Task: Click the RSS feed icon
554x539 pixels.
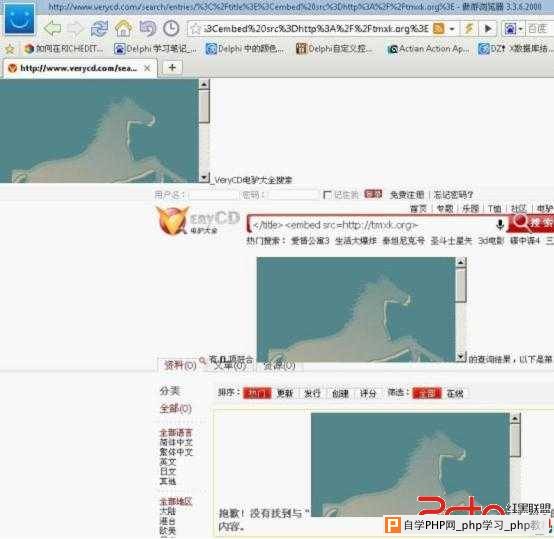Action: click(x=438, y=28)
